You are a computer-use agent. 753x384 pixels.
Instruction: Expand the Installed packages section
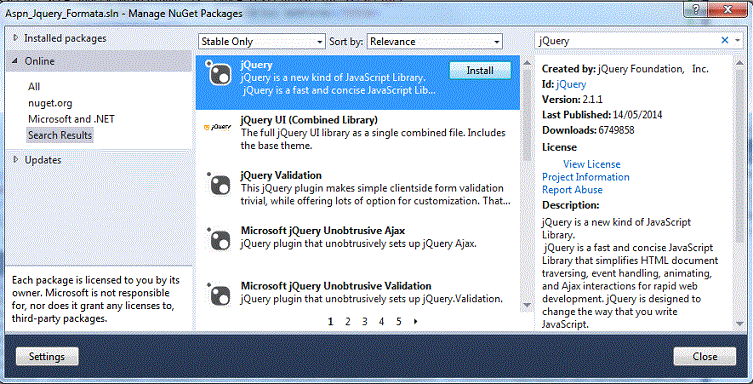(x=15, y=38)
